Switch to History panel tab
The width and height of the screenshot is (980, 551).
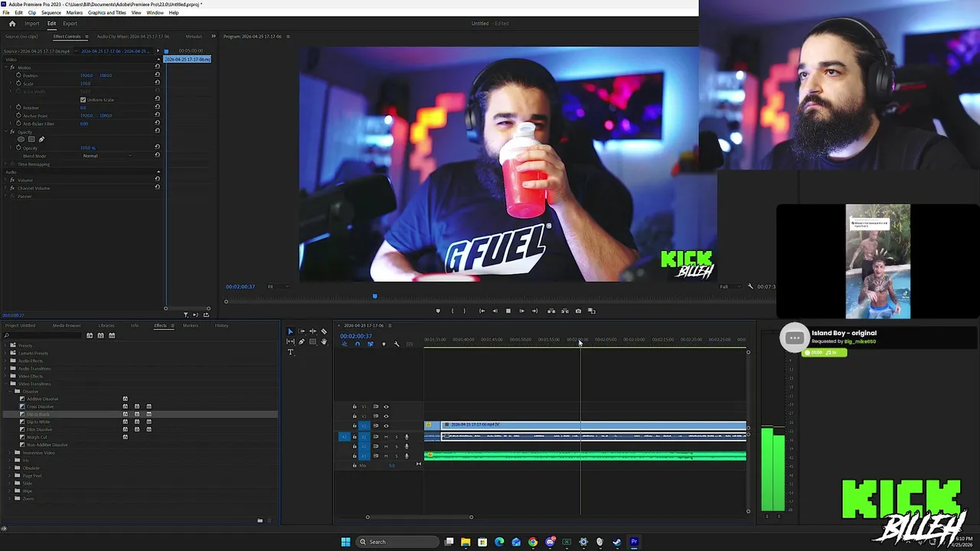click(221, 325)
